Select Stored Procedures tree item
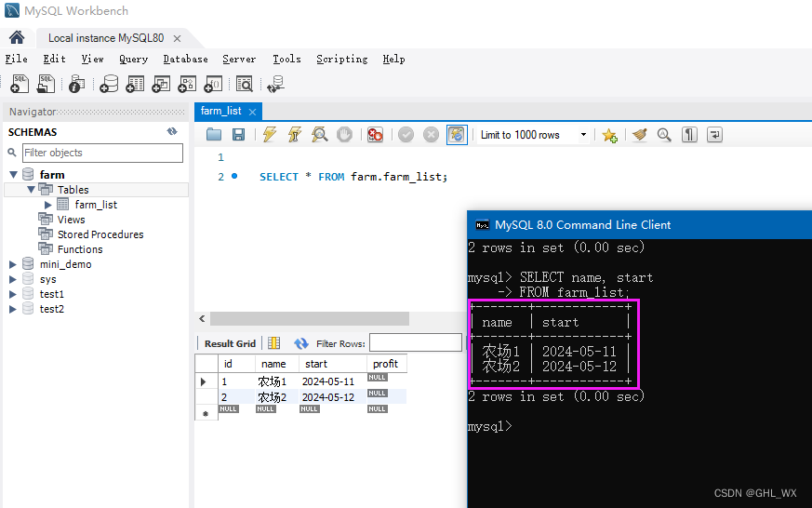812x508 pixels. (x=100, y=234)
